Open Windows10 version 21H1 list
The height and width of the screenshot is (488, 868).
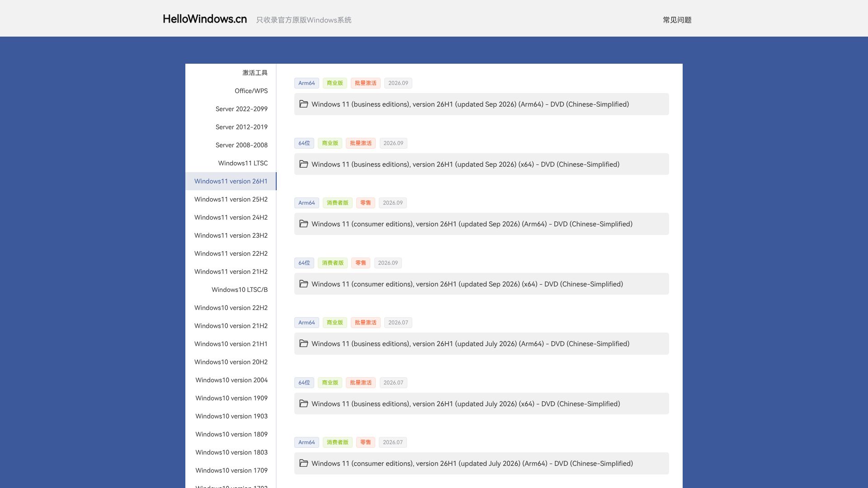point(231,344)
